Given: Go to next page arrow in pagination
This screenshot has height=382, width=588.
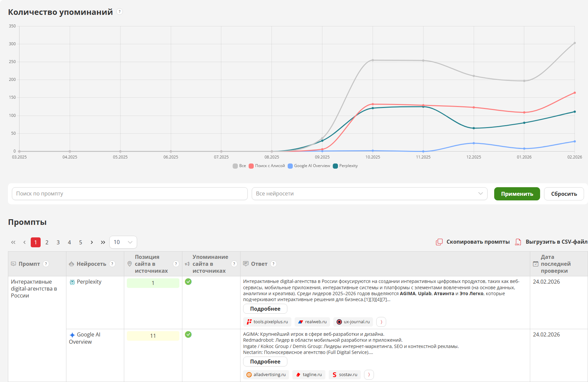Looking at the screenshot, I should tap(92, 242).
